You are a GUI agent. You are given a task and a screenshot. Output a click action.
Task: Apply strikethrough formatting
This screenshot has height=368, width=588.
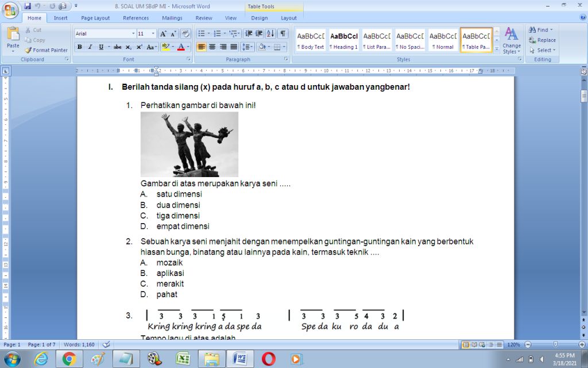(117, 47)
